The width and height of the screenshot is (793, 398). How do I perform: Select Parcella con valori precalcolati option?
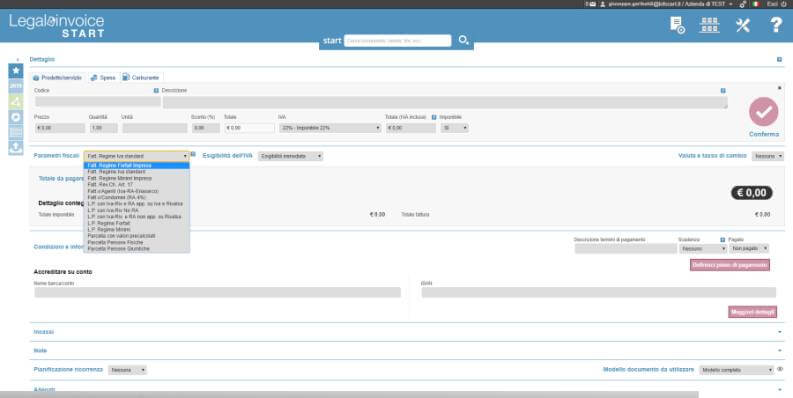click(137, 236)
